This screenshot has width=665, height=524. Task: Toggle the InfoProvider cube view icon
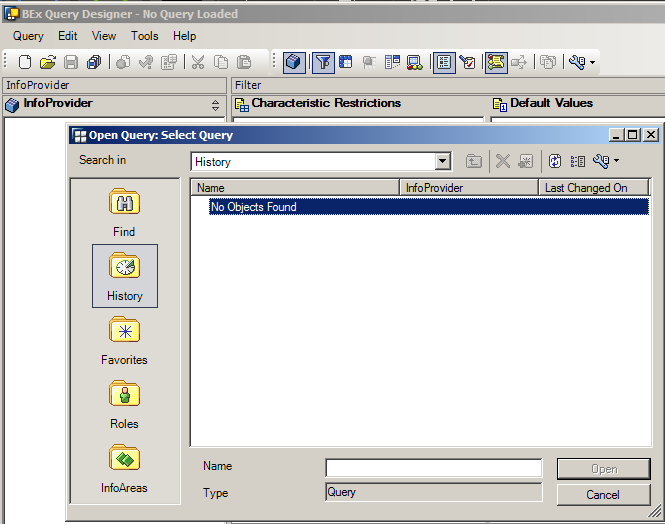[293, 63]
